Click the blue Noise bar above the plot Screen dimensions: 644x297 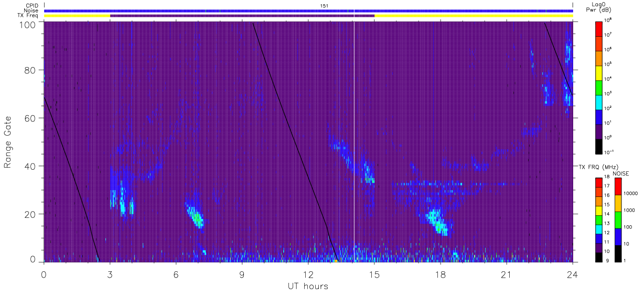tap(308, 10)
